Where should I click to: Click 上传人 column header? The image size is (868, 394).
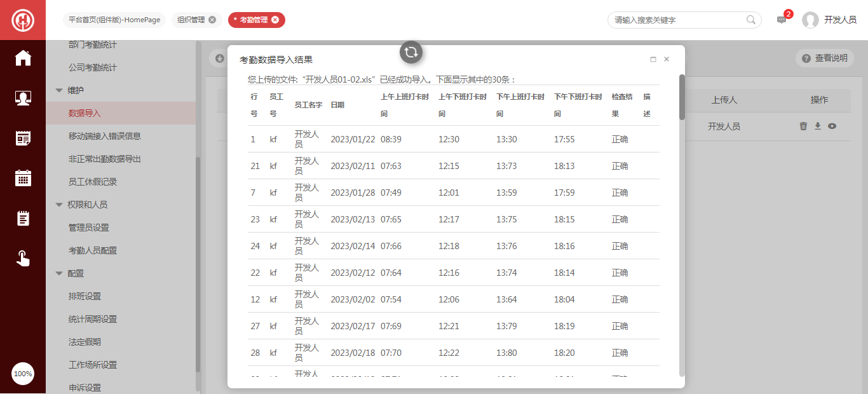[724, 100]
